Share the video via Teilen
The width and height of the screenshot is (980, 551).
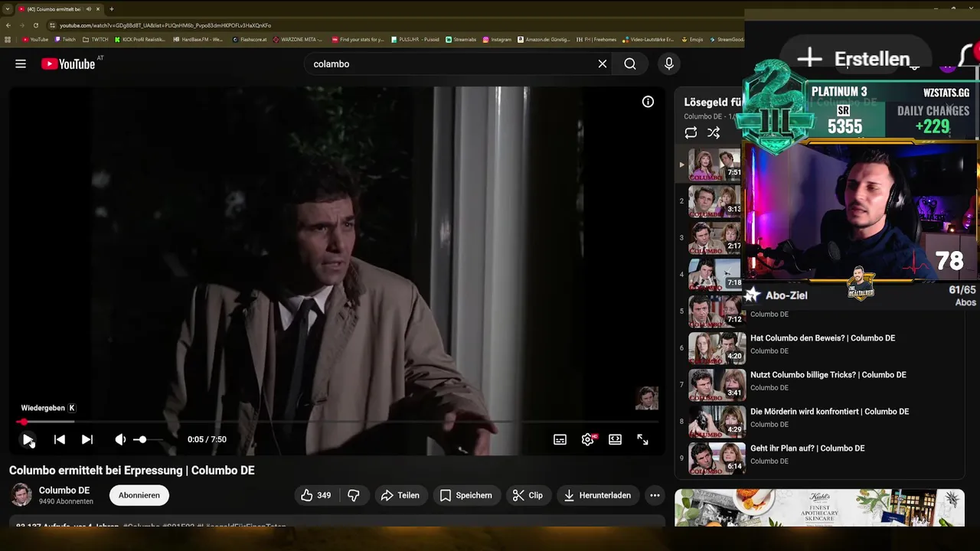point(400,495)
